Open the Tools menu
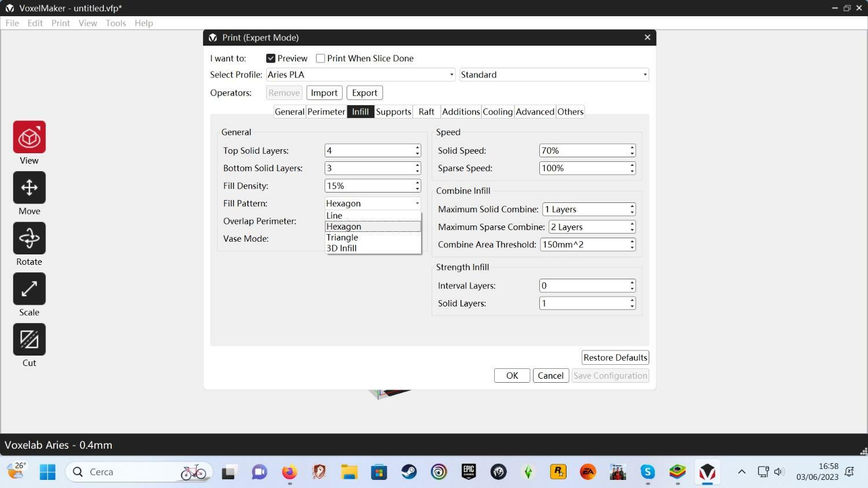Image resolution: width=868 pixels, height=488 pixels. [115, 23]
